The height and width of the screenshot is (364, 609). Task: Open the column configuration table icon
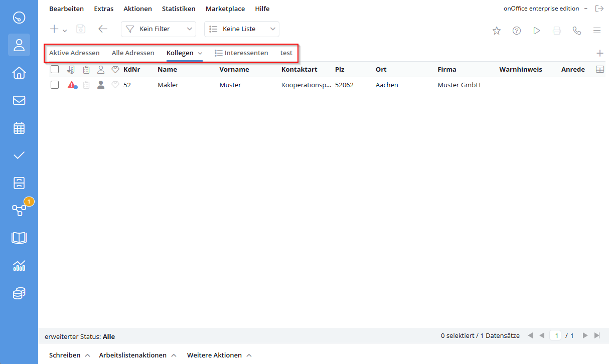600,70
